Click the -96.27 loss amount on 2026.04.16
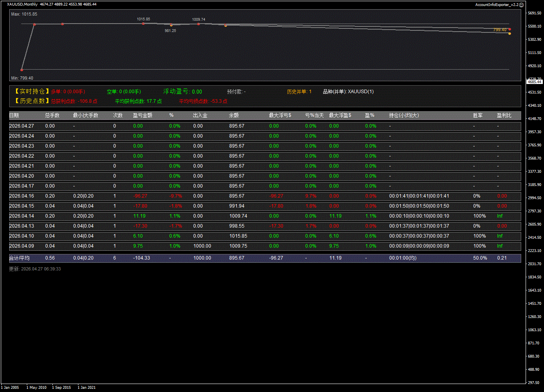 (140, 196)
